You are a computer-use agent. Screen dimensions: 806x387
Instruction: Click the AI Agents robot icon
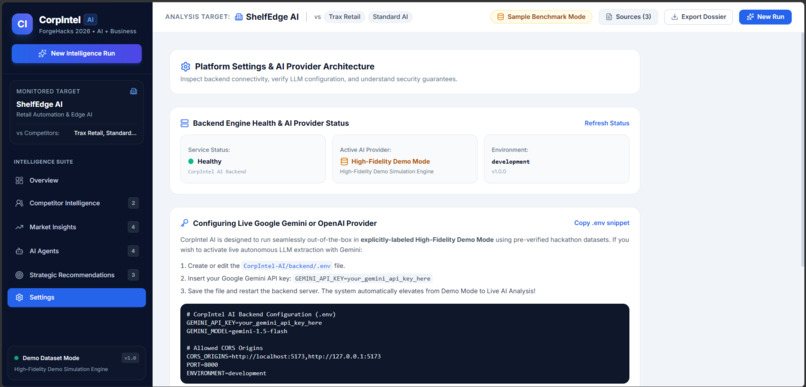(x=20, y=251)
